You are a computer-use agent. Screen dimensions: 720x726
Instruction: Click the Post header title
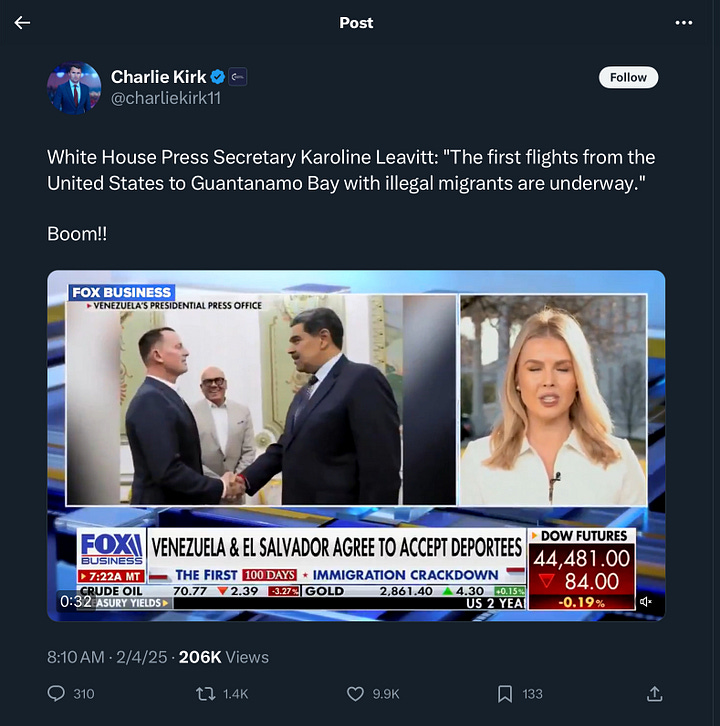[356, 23]
